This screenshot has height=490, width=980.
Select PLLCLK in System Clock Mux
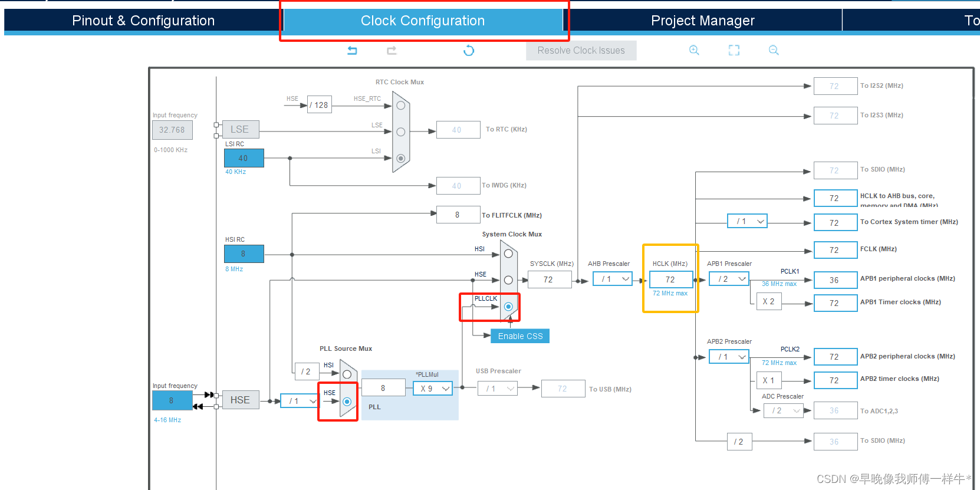click(x=508, y=307)
